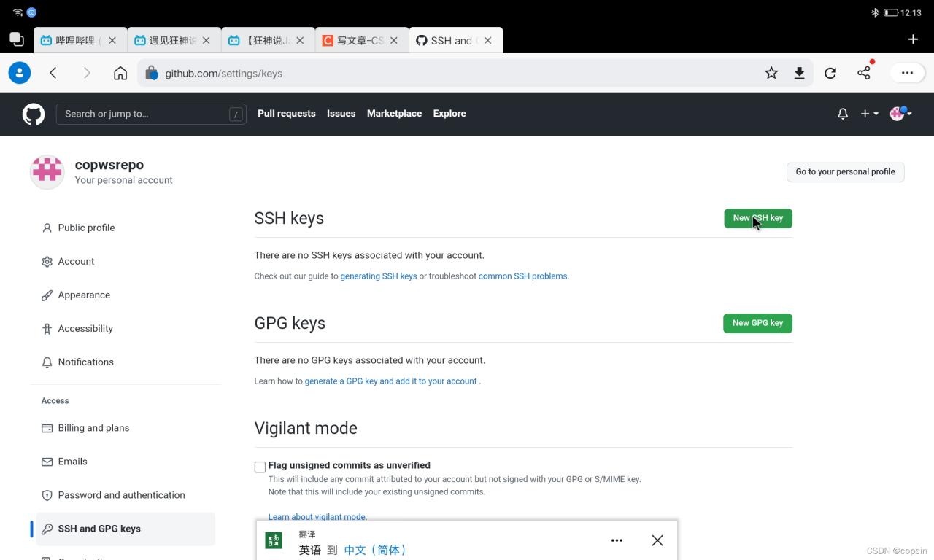The height and width of the screenshot is (560, 934).
Task: Go to browser home page icon
Action: click(x=120, y=73)
